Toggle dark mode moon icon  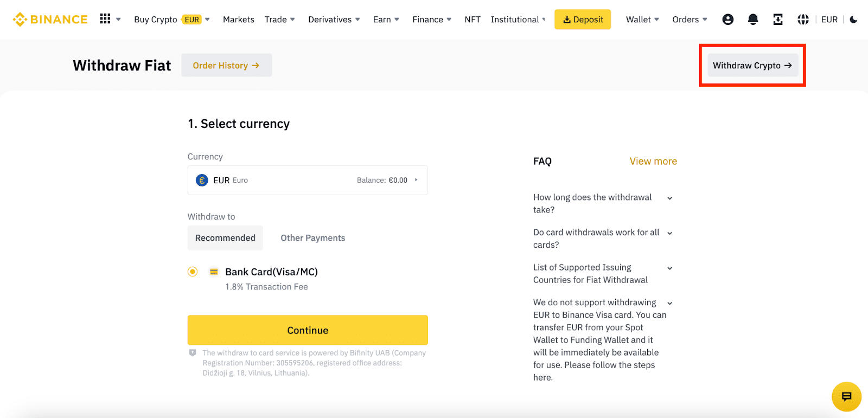(x=853, y=20)
